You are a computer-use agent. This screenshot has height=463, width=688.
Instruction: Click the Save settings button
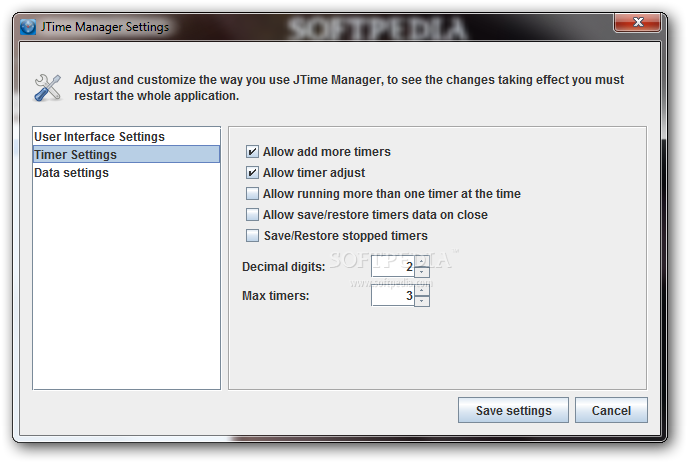coord(513,410)
